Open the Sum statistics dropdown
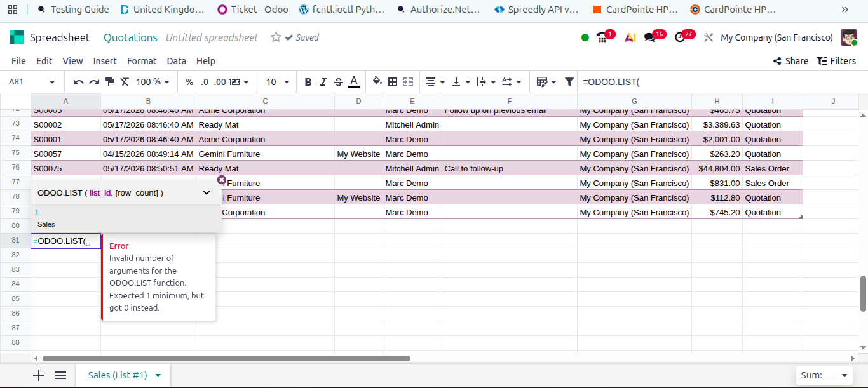 point(824,375)
